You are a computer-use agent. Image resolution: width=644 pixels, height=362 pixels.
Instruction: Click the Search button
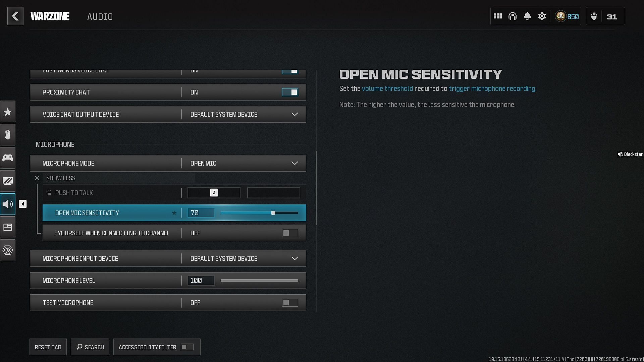coord(90,347)
